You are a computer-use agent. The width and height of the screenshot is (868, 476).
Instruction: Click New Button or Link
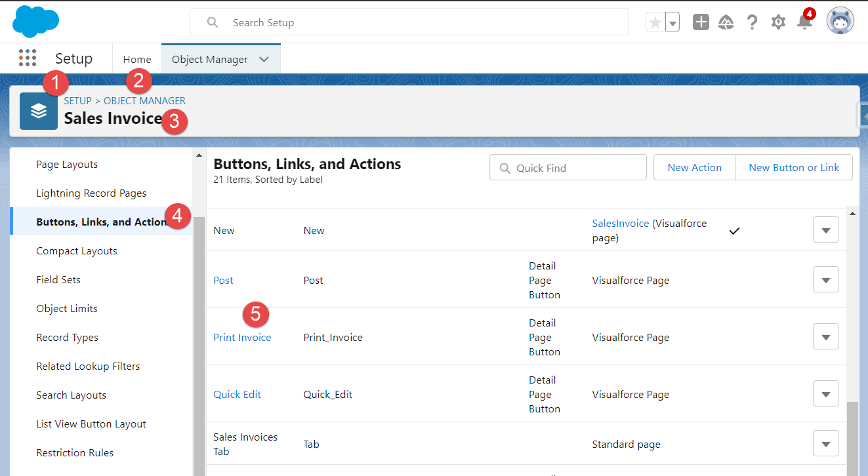pos(794,168)
